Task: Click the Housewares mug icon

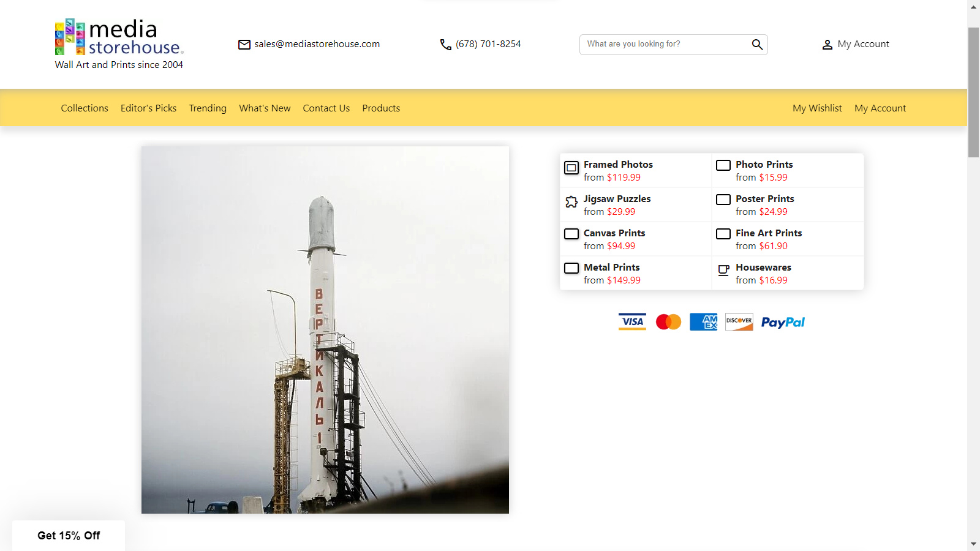Action: point(723,271)
